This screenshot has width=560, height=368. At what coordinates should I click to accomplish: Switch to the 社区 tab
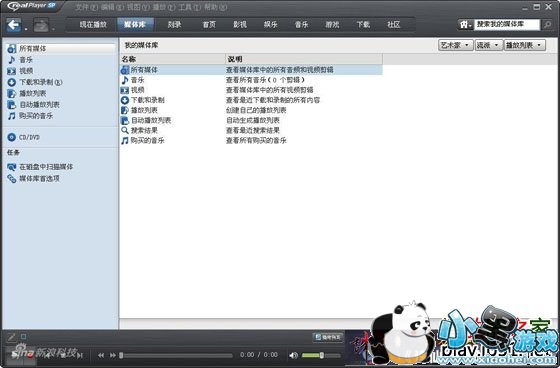coord(394,25)
